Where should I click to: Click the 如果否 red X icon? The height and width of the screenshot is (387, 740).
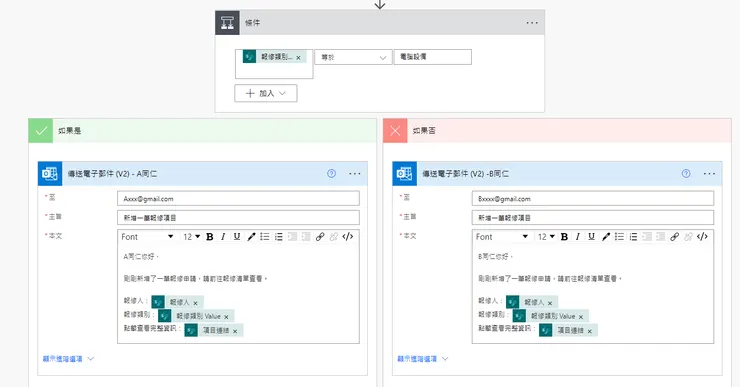click(395, 131)
